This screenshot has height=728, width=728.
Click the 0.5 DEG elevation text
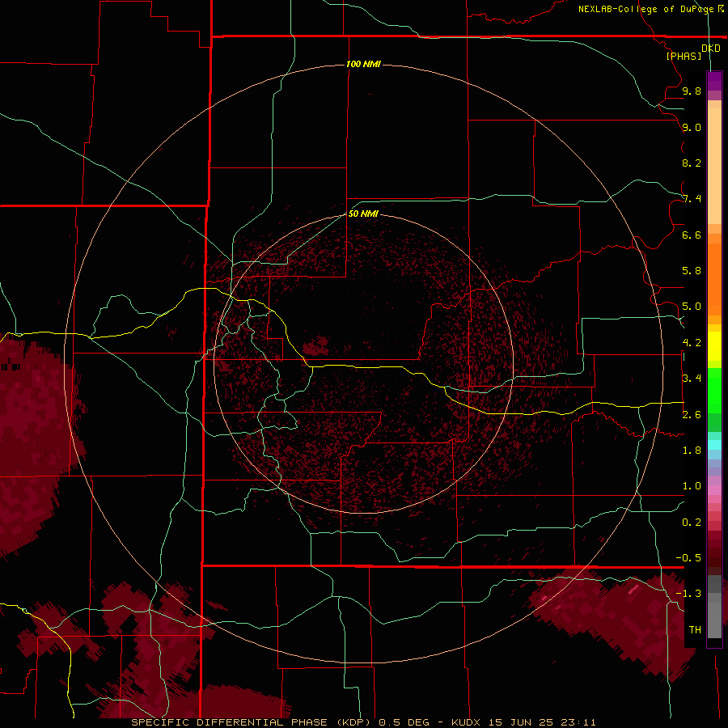[x=404, y=722]
